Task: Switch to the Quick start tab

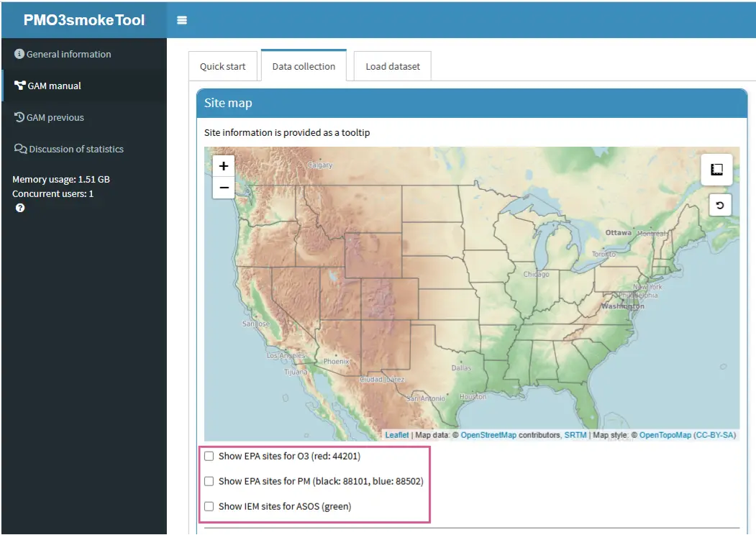Action: 222,66
